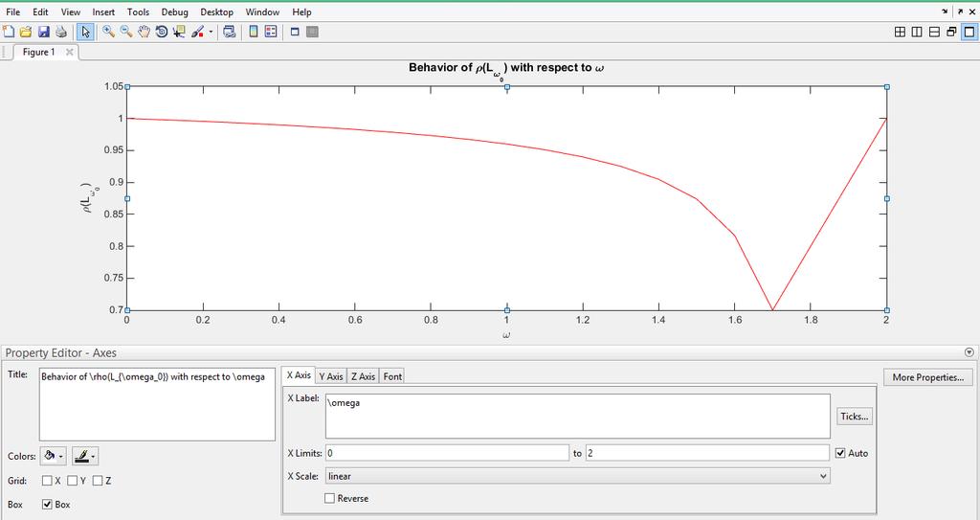Click the x-axis label ω below the plot

[x=506, y=335]
